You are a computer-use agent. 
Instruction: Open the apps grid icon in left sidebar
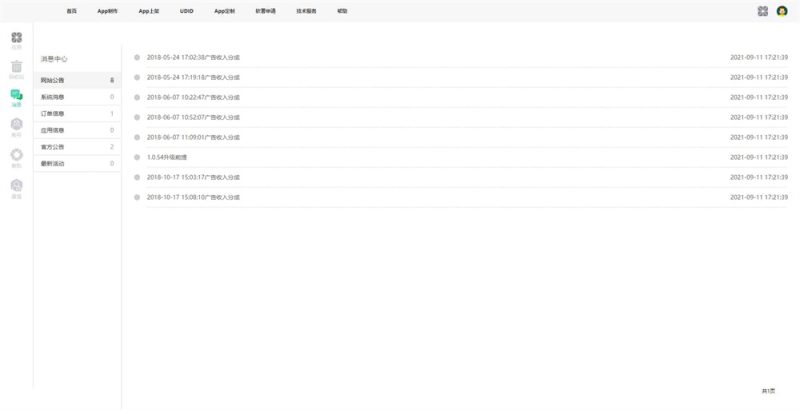click(x=17, y=37)
